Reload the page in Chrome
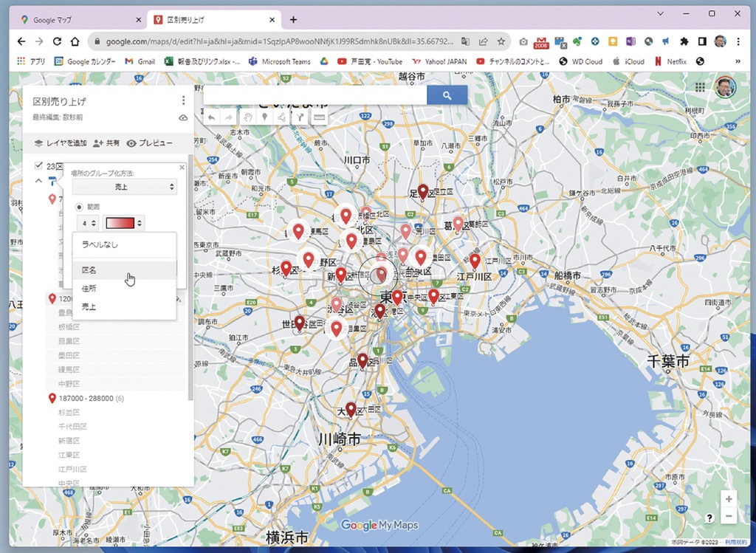Screen dimensions: 756x553 [57, 41]
